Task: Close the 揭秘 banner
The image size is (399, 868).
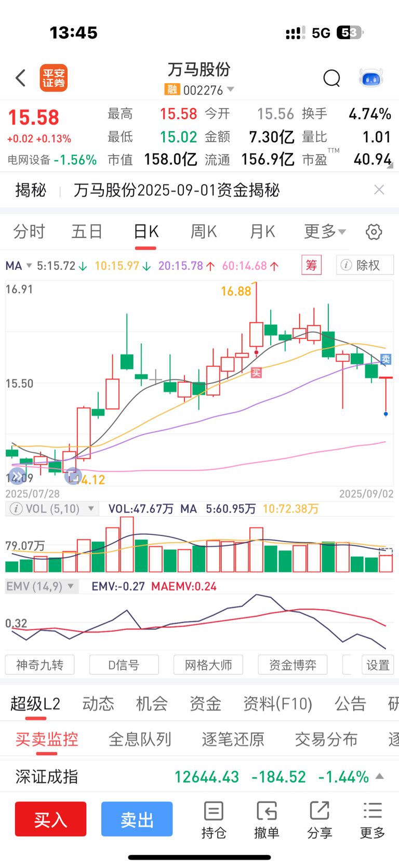Action: (x=379, y=190)
